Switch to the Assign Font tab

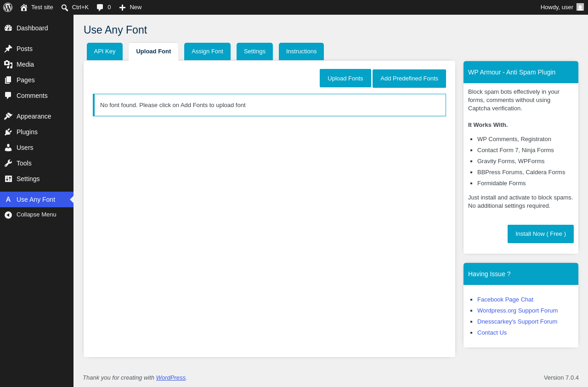click(x=207, y=51)
